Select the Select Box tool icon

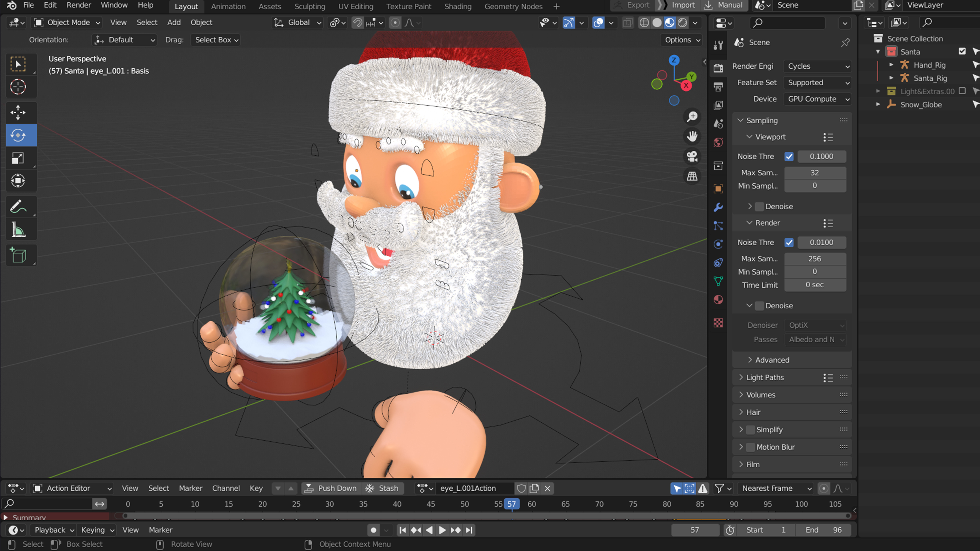pos(18,64)
